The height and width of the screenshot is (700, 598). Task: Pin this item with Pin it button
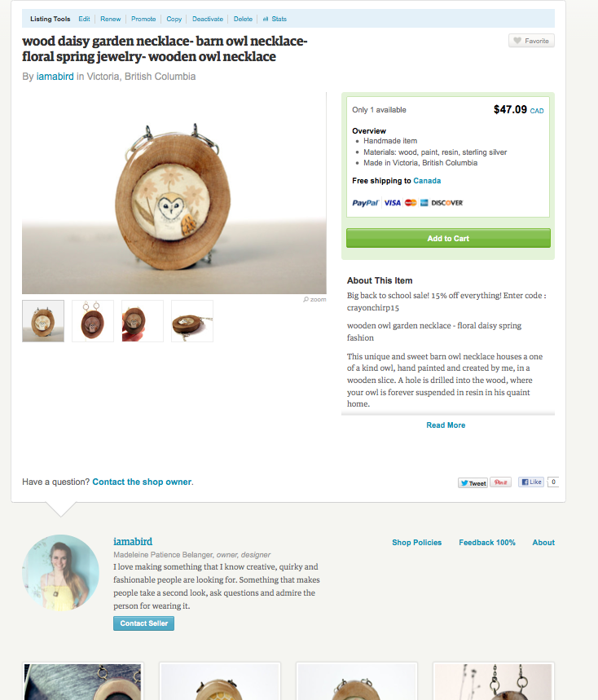coord(500,482)
